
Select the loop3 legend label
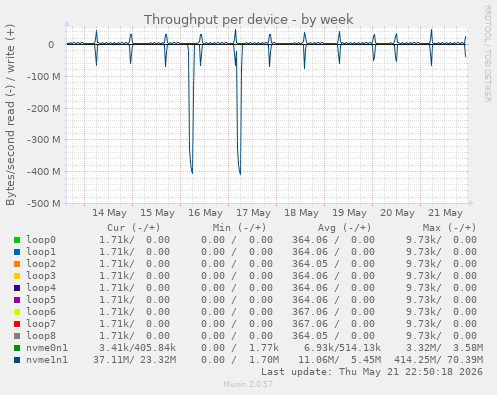click(41, 276)
